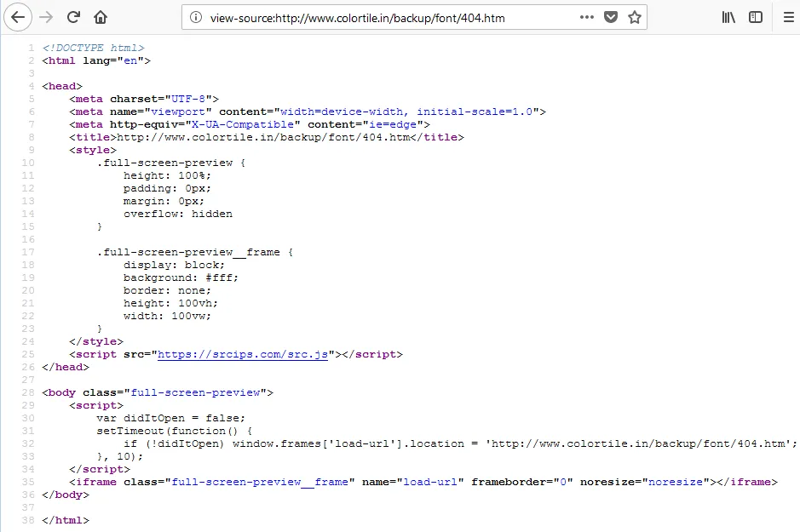Save page to Pocket
Image resolution: width=800 pixels, height=532 pixels.
(x=611, y=17)
